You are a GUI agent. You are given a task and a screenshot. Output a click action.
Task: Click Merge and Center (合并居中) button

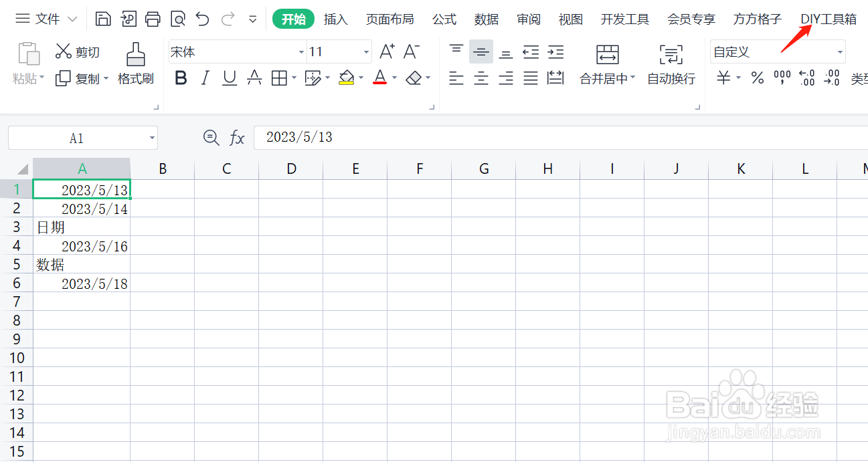pos(607,64)
